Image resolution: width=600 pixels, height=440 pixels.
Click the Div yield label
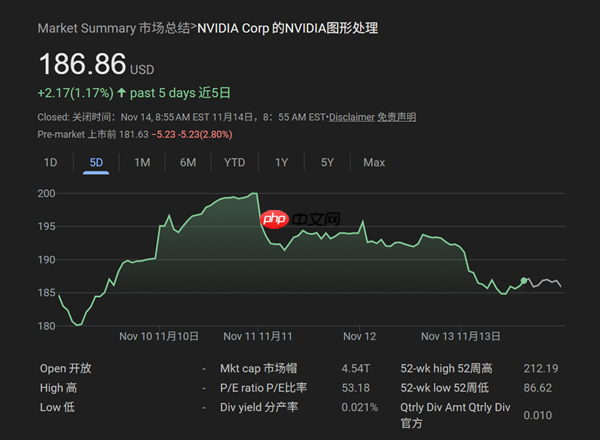click(259, 407)
